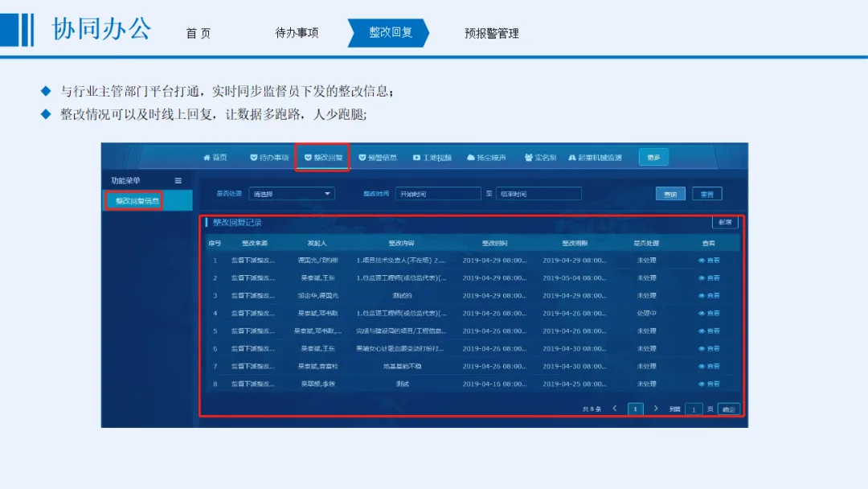This screenshot has width=868, height=489.
Task: Open the 是否处理 请选择 dropdown
Action: point(292,194)
